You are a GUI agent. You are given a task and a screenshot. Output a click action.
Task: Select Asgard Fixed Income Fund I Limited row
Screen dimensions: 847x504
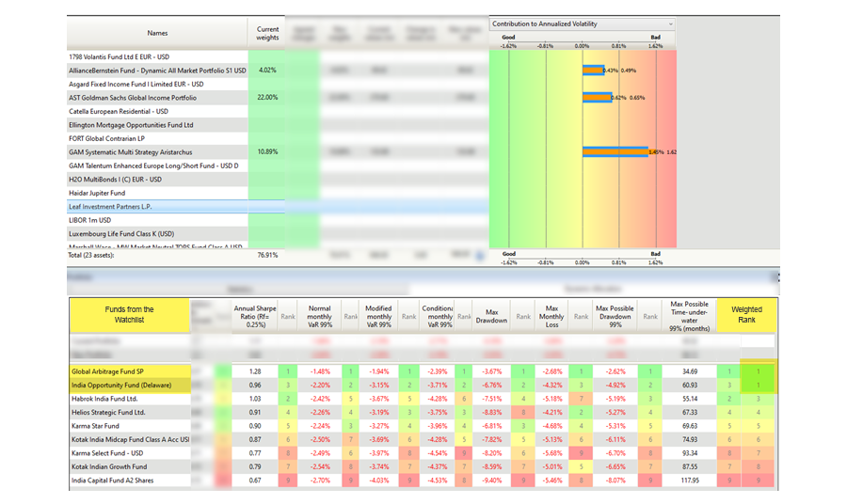point(157,85)
